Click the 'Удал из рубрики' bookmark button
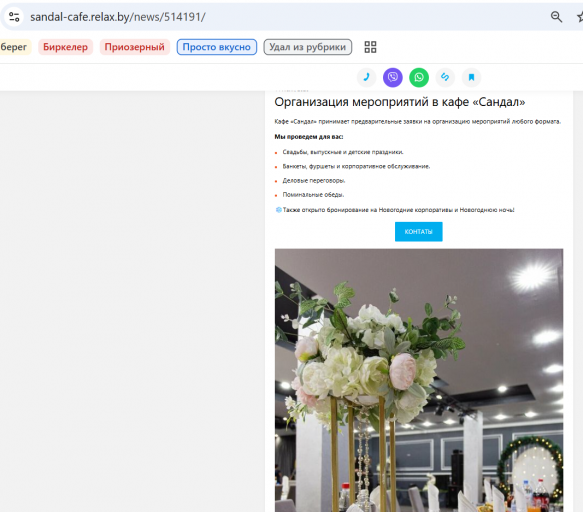The height and width of the screenshot is (512, 583). tap(307, 47)
